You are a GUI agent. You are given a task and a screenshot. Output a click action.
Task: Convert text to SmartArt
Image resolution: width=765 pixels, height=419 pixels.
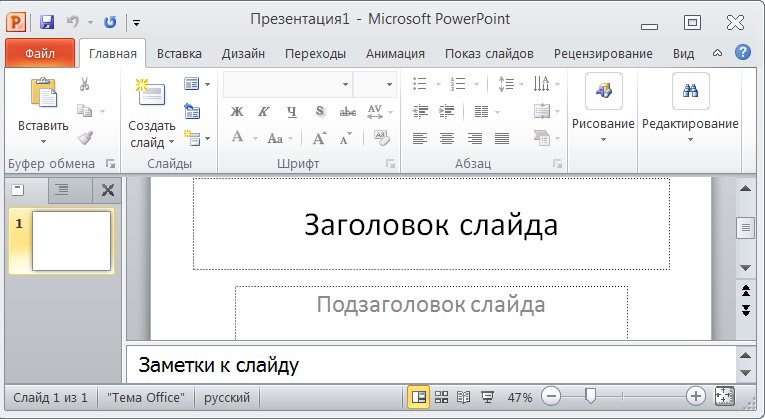[546, 139]
